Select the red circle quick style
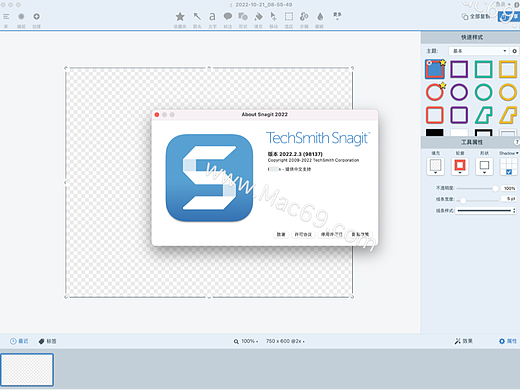Screen dimensions: 520x390 (435, 92)
